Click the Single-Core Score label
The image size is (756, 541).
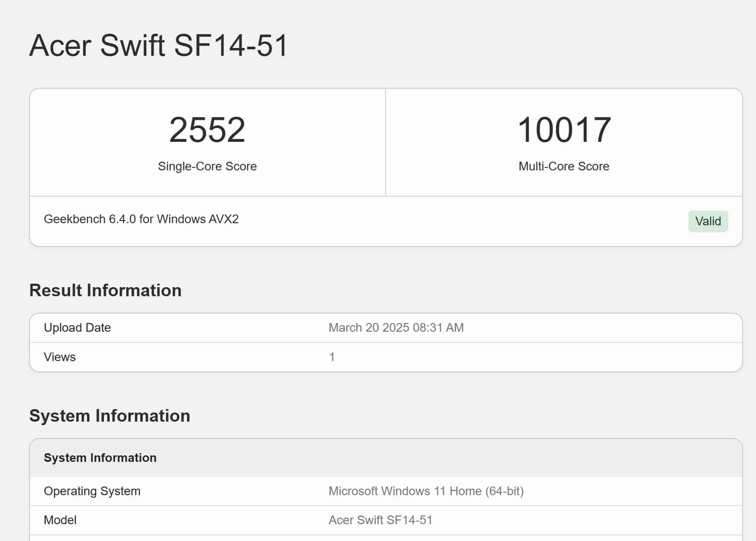point(207,166)
